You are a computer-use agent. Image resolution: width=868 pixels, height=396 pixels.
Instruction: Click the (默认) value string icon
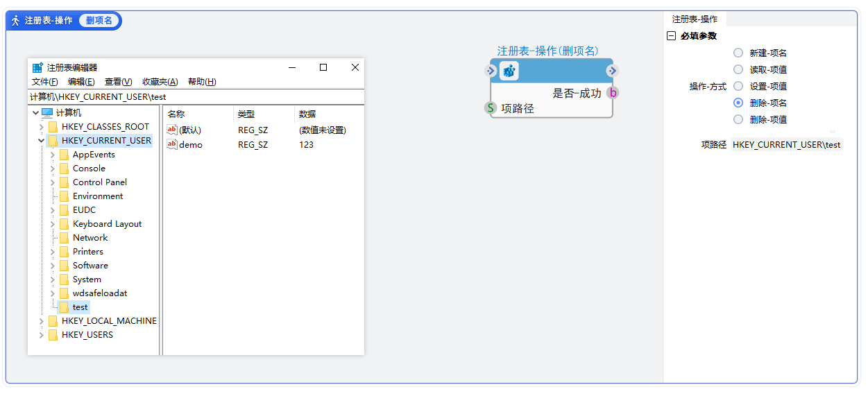[172, 130]
